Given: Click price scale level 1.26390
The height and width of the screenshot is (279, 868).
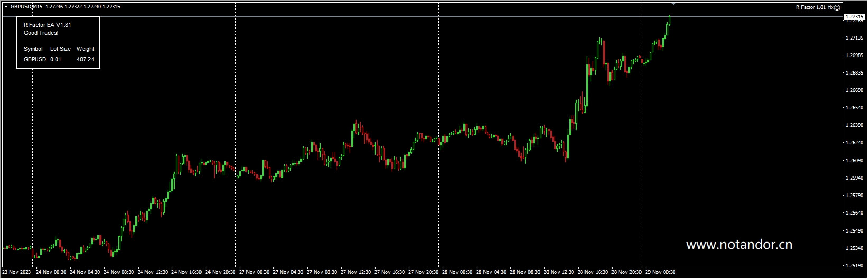Looking at the screenshot, I should [855, 125].
